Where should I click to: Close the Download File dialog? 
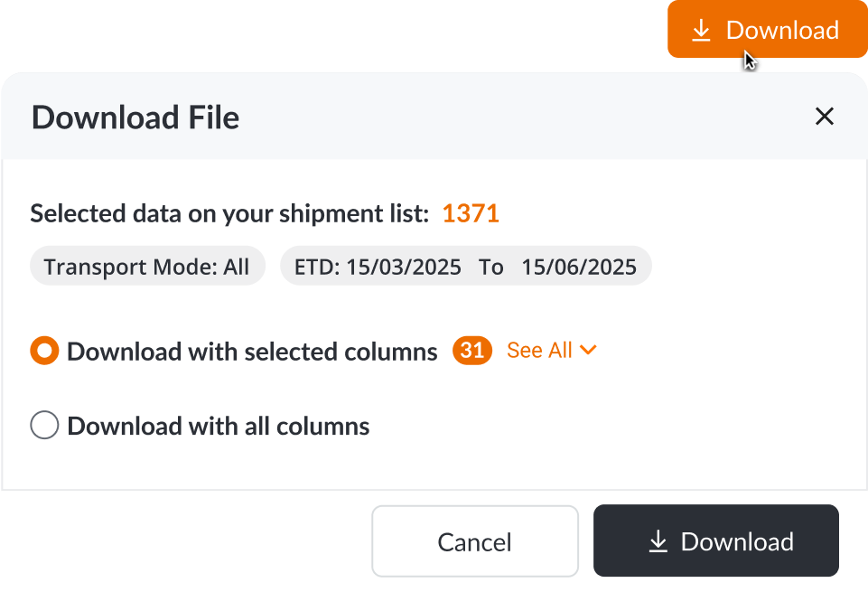pos(824,117)
